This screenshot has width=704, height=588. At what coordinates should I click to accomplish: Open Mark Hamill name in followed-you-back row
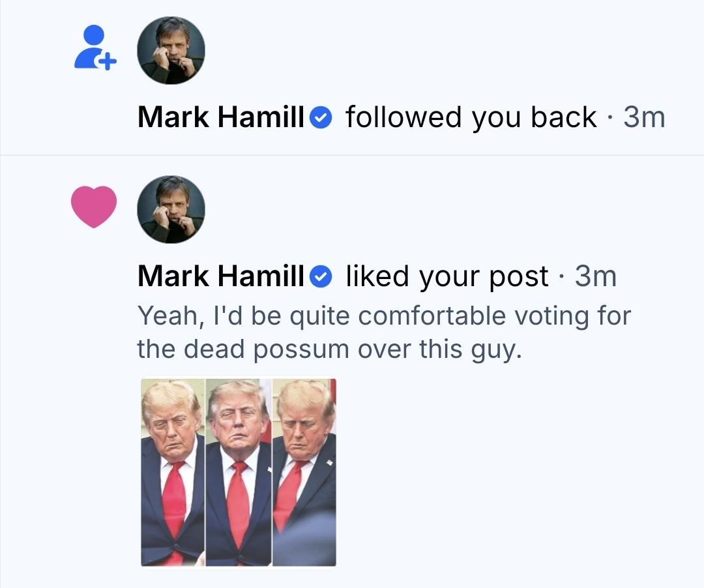coord(221,117)
